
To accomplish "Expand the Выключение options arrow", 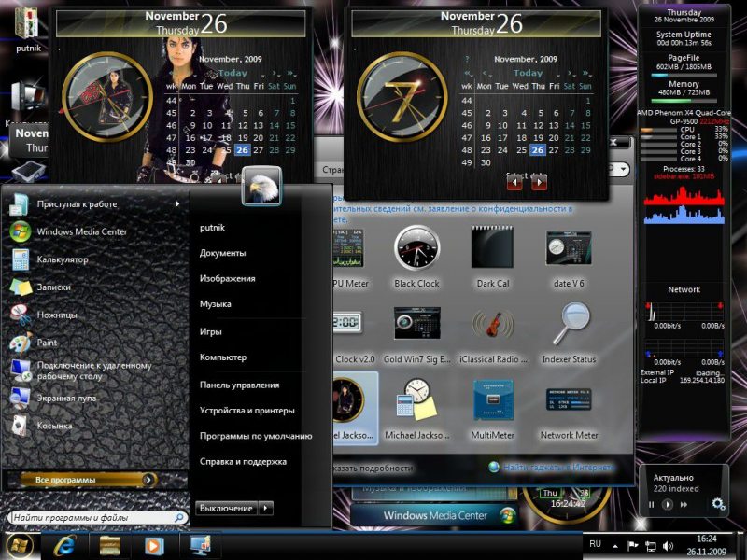I will (266, 508).
